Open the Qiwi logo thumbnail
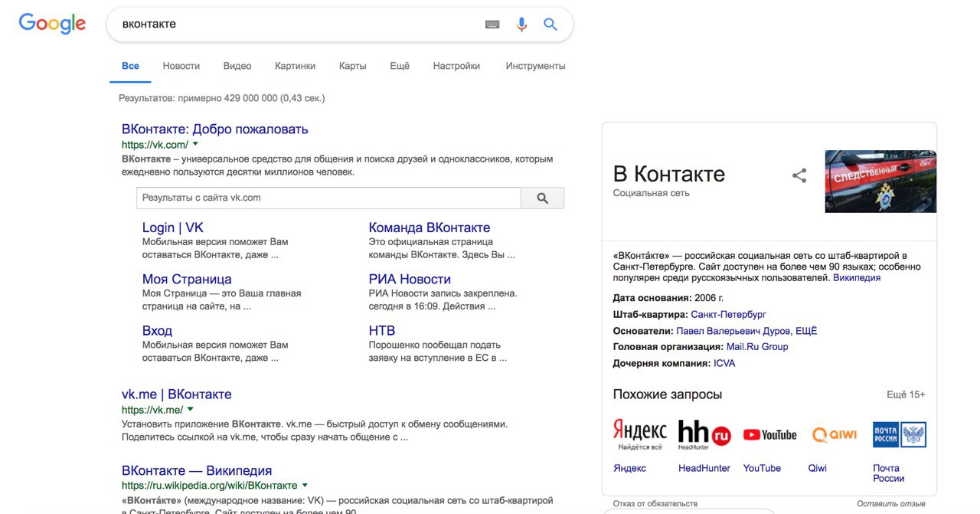980x514 pixels. pos(835,434)
